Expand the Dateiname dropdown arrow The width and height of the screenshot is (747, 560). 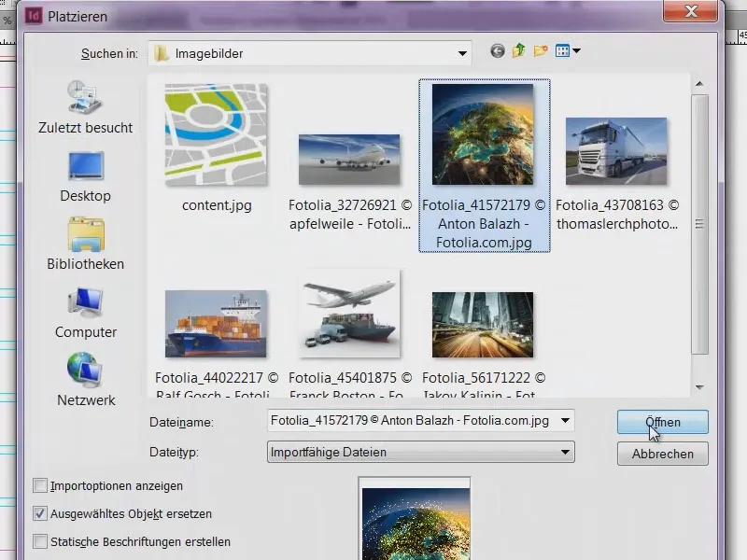pyautogui.click(x=565, y=421)
